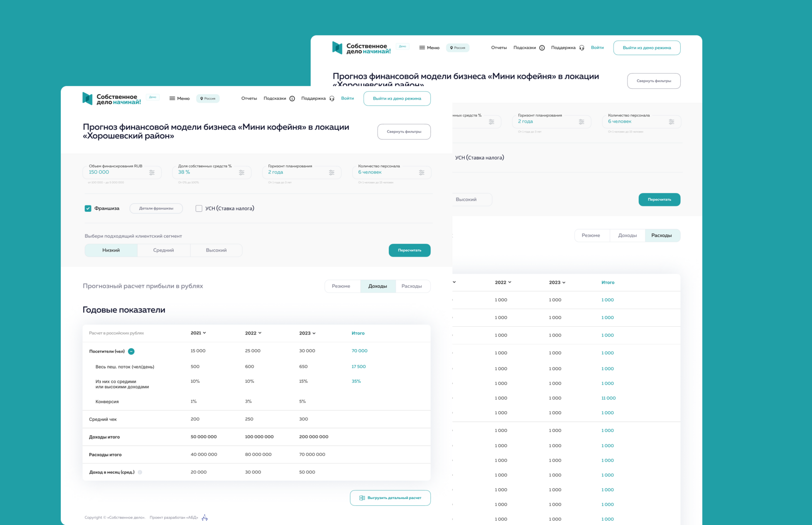Click the Итого column header in the front window table
The image size is (812, 525).
tap(358, 333)
